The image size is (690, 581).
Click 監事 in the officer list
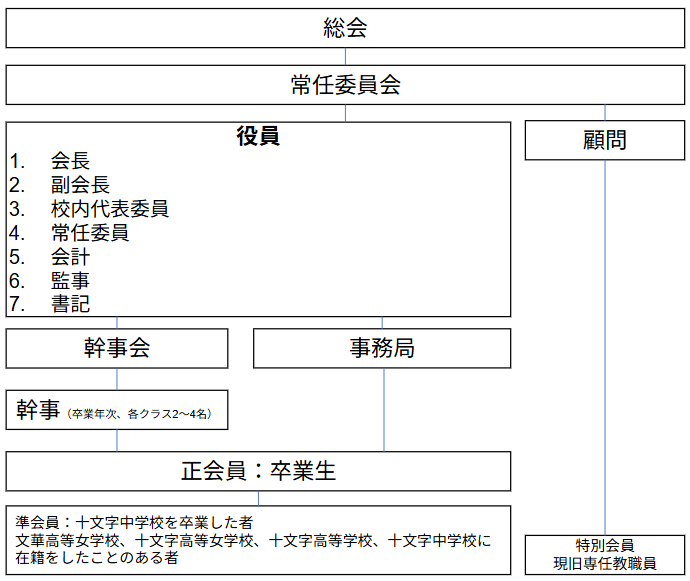pyautogui.click(x=70, y=281)
